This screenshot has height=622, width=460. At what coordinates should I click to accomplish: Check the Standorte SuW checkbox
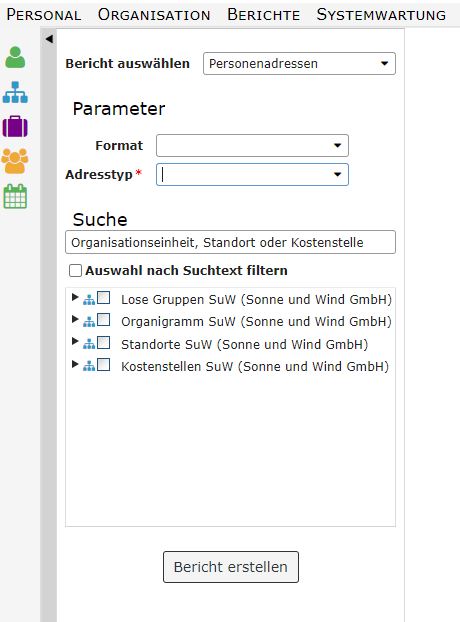pos(104,342)
